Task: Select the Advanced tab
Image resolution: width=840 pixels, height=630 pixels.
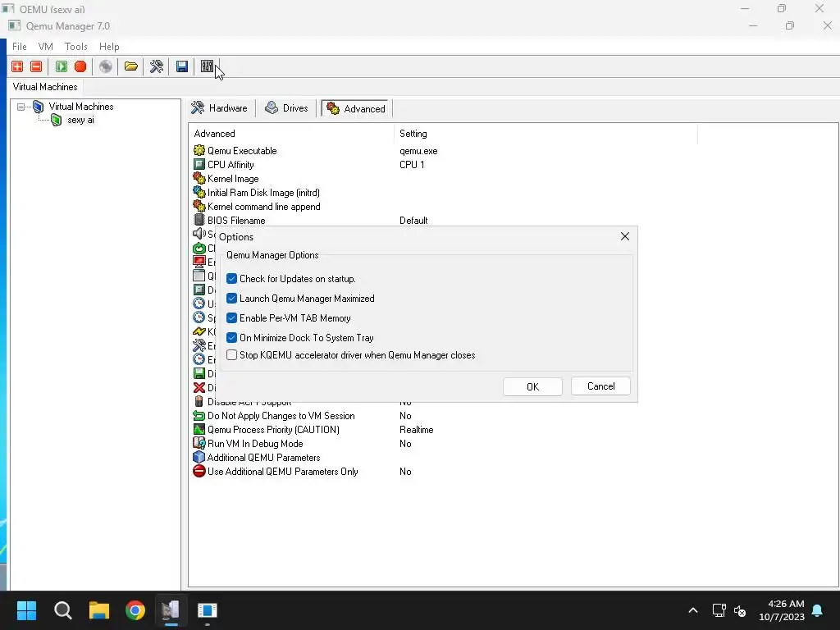Action: point(356,109)
